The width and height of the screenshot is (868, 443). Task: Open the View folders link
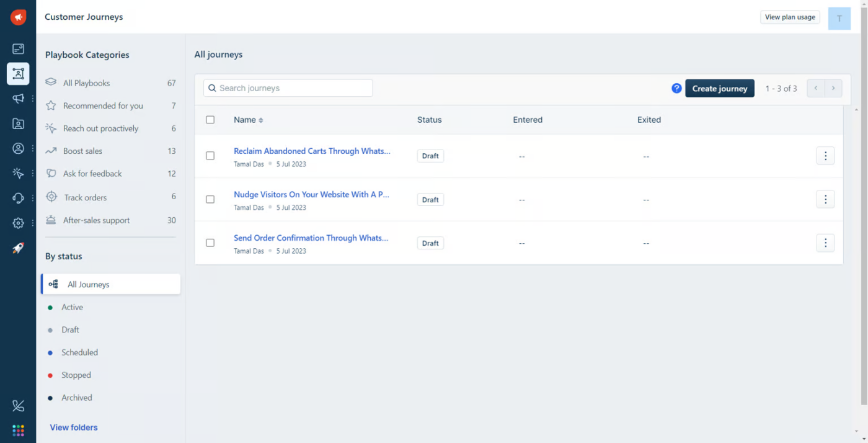click(x=74, y=427)
